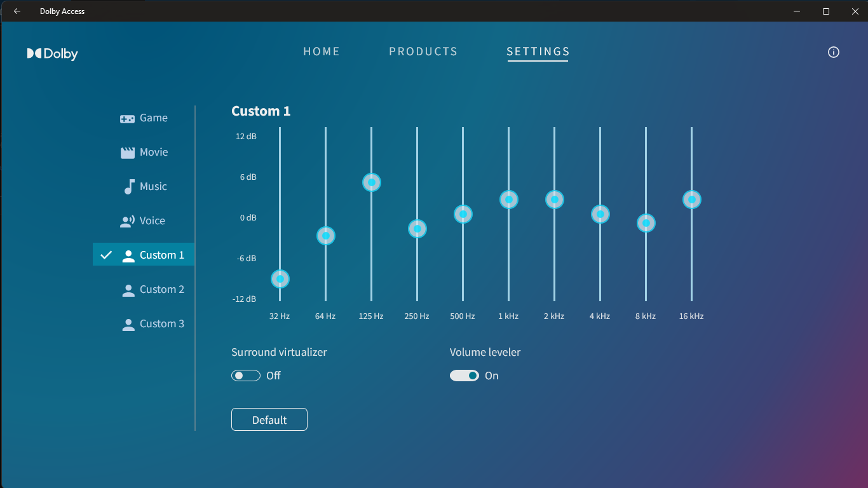
Task: Click the 2 kHz slider handle
Action: (555, 200)
